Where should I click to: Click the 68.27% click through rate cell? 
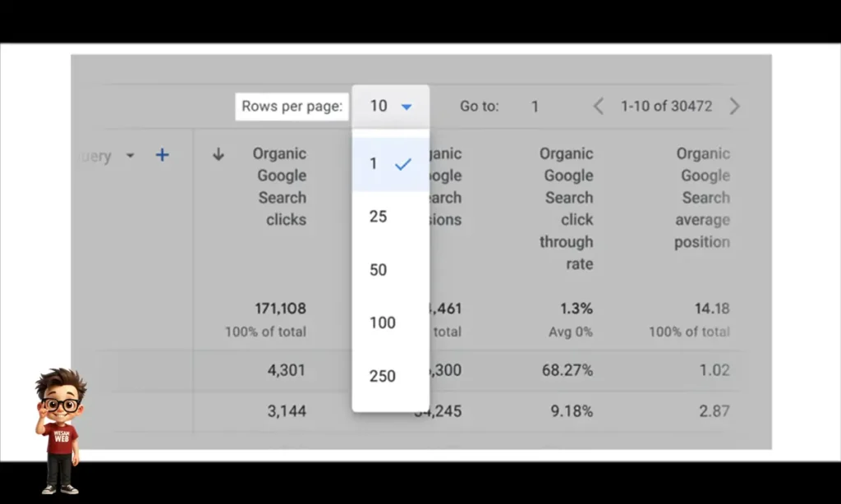567,370
